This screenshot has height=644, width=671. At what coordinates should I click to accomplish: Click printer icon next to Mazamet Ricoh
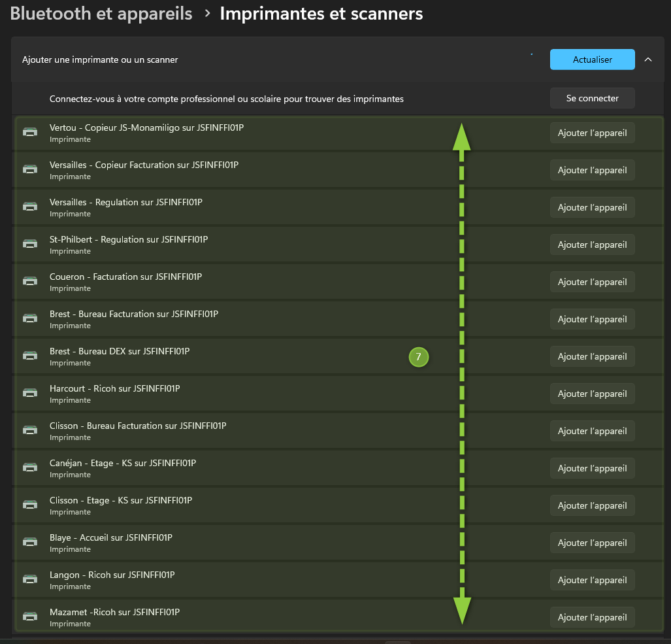30,617
